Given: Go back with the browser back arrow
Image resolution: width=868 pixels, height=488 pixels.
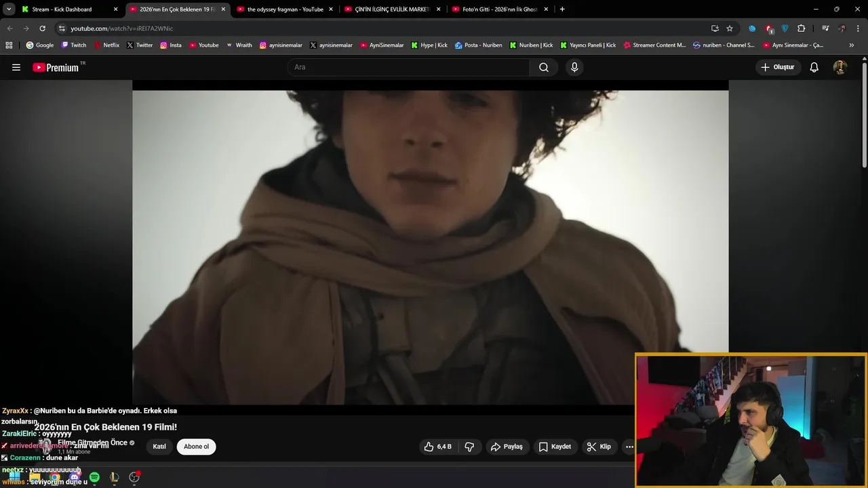Looking at the screenshot, I should (x=9, y=28).
